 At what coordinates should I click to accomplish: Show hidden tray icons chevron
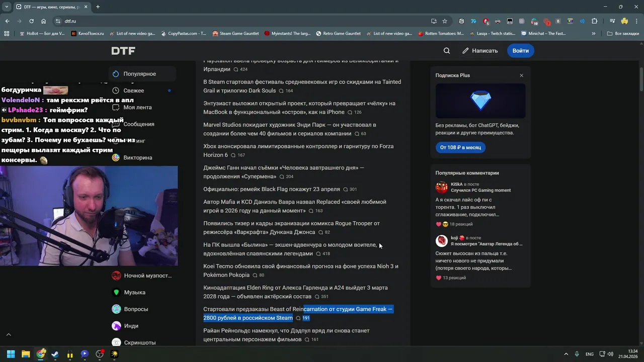pyautogui.click(x=566, y=354)
